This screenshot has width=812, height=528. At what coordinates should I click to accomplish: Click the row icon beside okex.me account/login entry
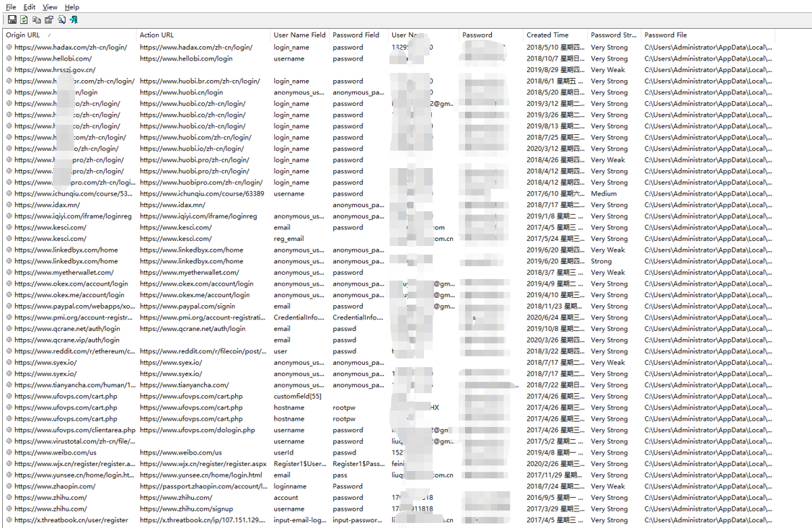[9, 295]
